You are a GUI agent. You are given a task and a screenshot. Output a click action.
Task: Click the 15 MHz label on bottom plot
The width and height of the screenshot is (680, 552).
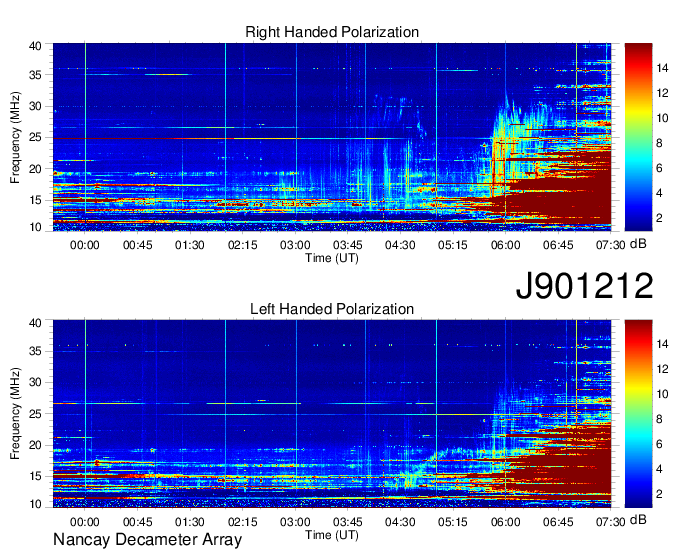point(35,477)
